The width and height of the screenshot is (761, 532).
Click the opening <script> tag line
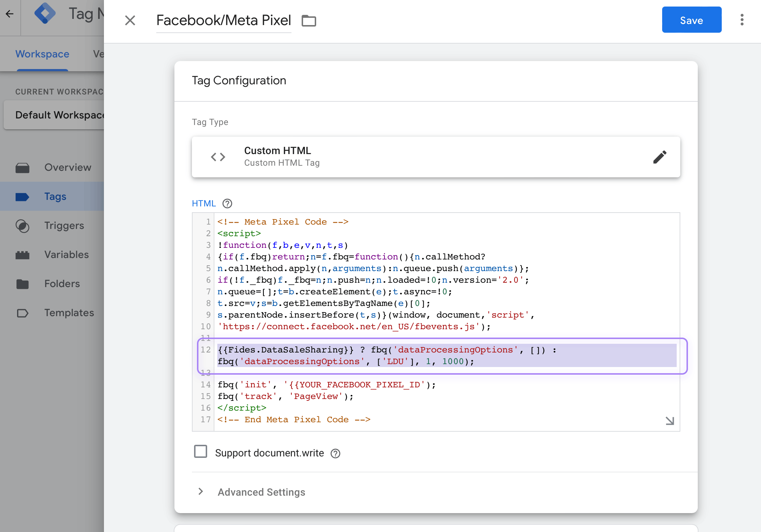[x=239, y=234]
